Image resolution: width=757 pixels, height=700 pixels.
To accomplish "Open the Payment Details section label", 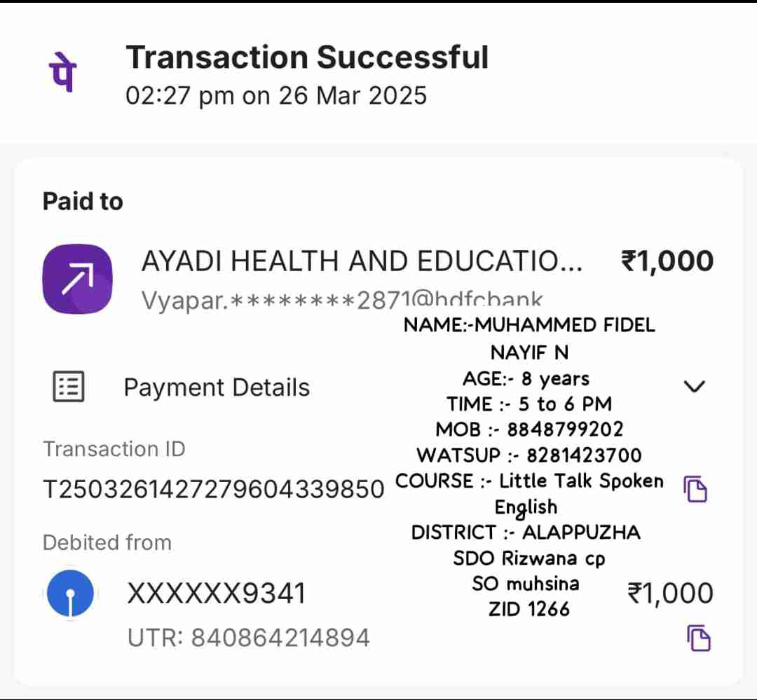I will point(217,387).
